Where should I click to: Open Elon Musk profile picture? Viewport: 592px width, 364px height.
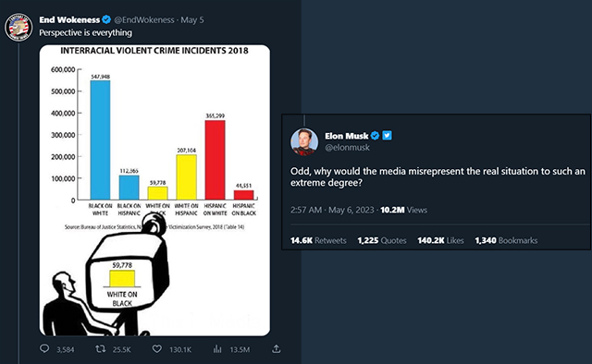(304, 142)
